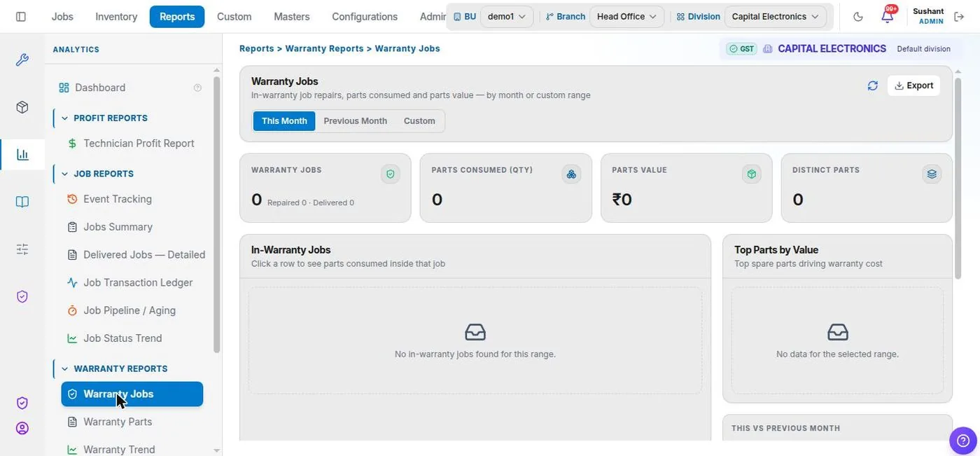Click the in-warranty jobs empty inbox icon
Image resolution: width=980 pixels, height=456 pixels.
pos(475,332)
